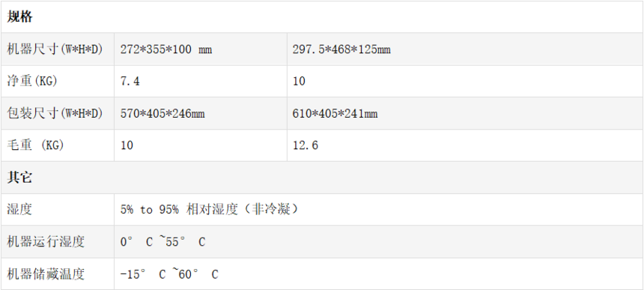Click the gross weight value 12.6
The width and height of the screenshot is (644, 290).
coord(306,145)
